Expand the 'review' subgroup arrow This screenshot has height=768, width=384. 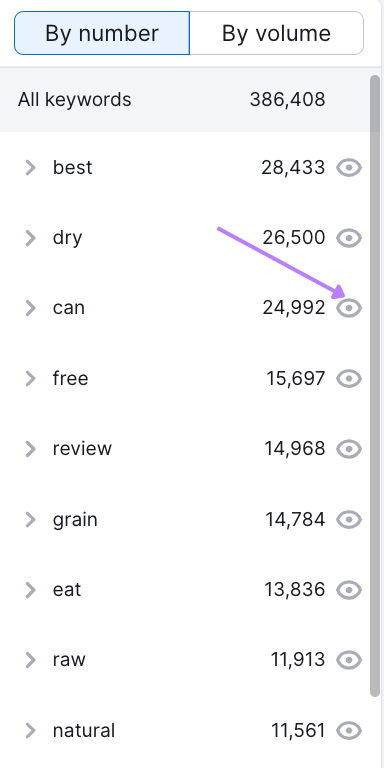[x=30, y=449]
